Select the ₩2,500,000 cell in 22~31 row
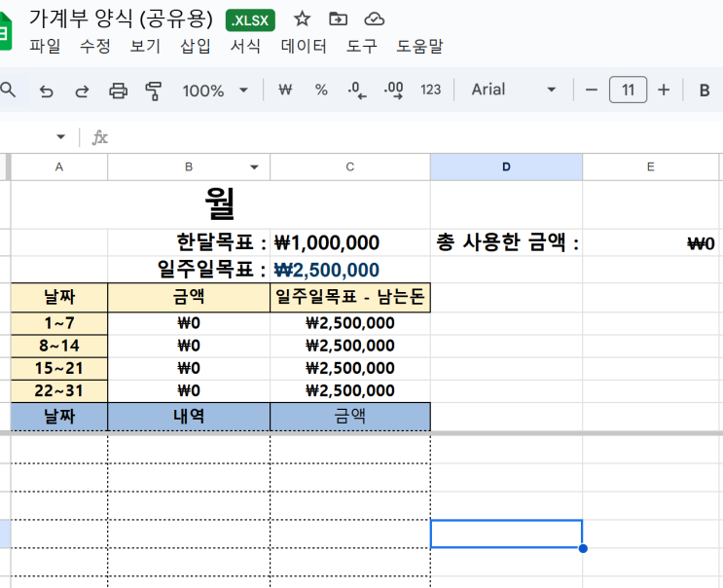This screenshot has width=723, height=588. tap(350, 391)
